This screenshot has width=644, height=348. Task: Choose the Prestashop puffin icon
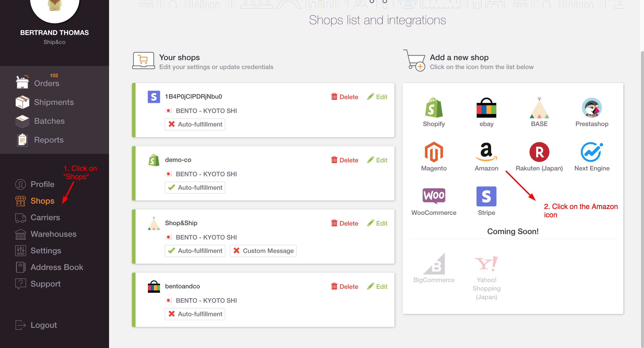coord(592,108)
